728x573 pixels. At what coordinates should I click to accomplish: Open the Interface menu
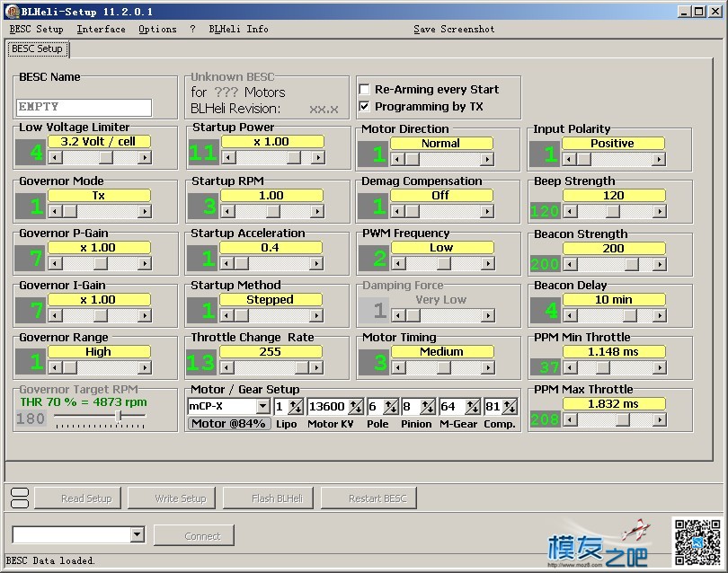pyautogui.click(x=101, y=29)
